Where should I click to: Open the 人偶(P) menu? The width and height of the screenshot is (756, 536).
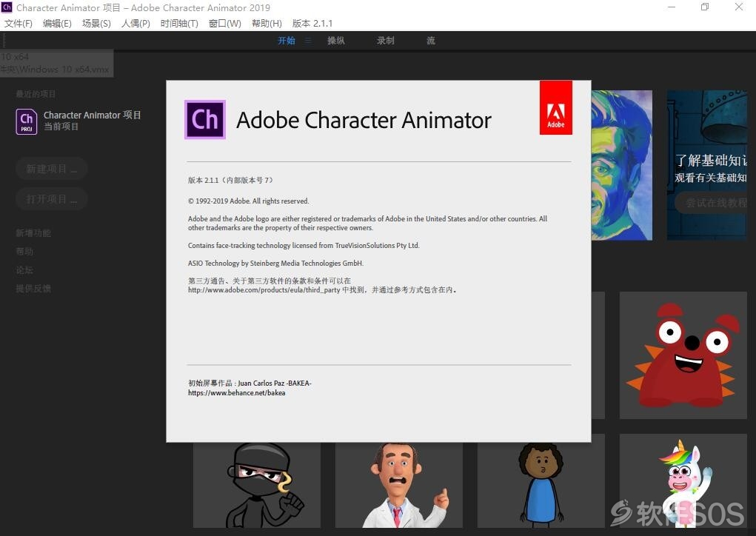point(136,23)
